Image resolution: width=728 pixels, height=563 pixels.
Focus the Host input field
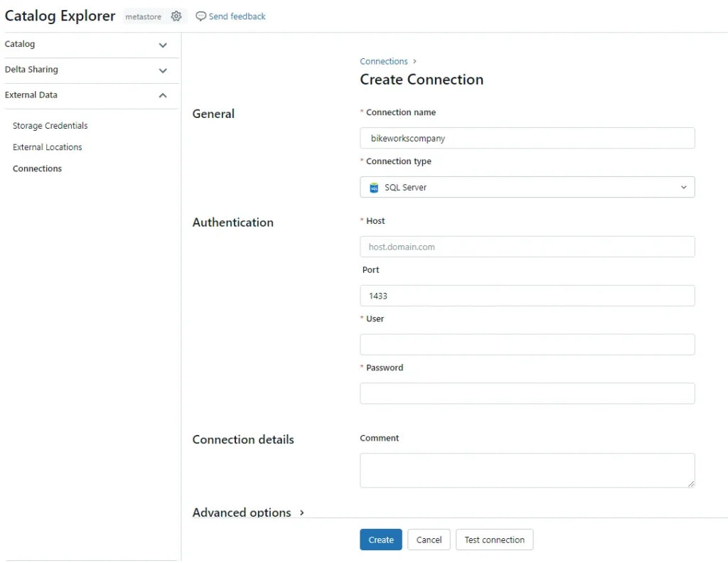point(527,247)
